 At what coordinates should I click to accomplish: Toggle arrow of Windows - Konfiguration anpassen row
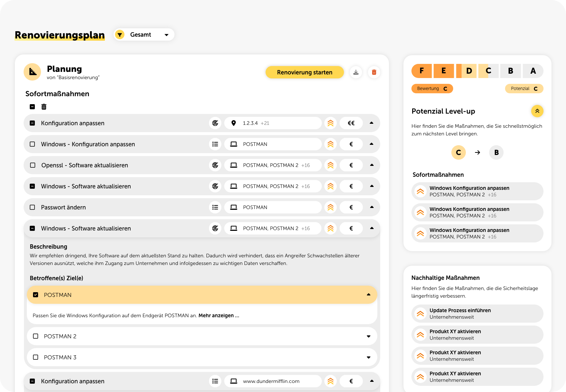(372, 144)
